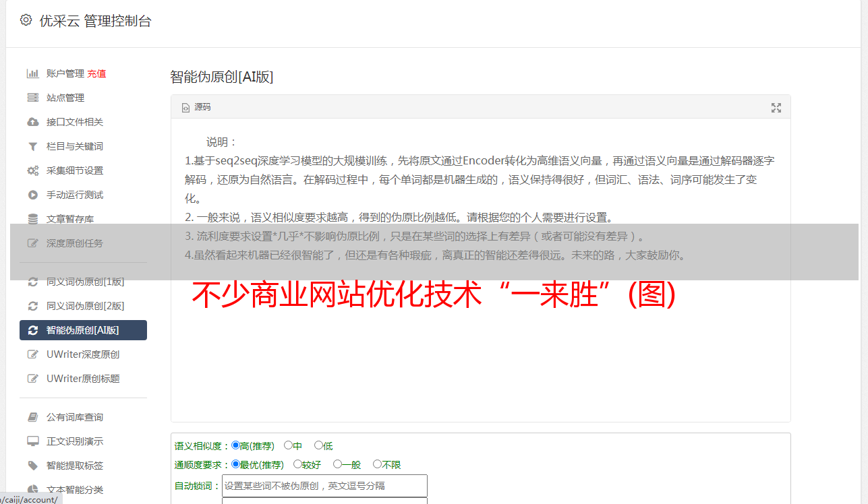Set 语义相似度 to 低

pos(318,445)
